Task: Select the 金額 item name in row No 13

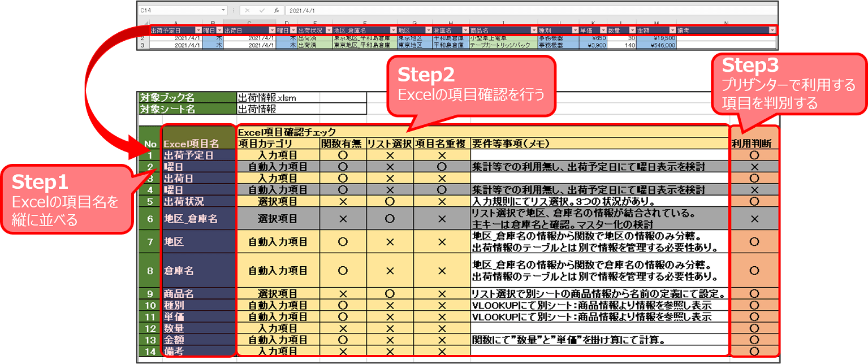Action: [198, 340]
